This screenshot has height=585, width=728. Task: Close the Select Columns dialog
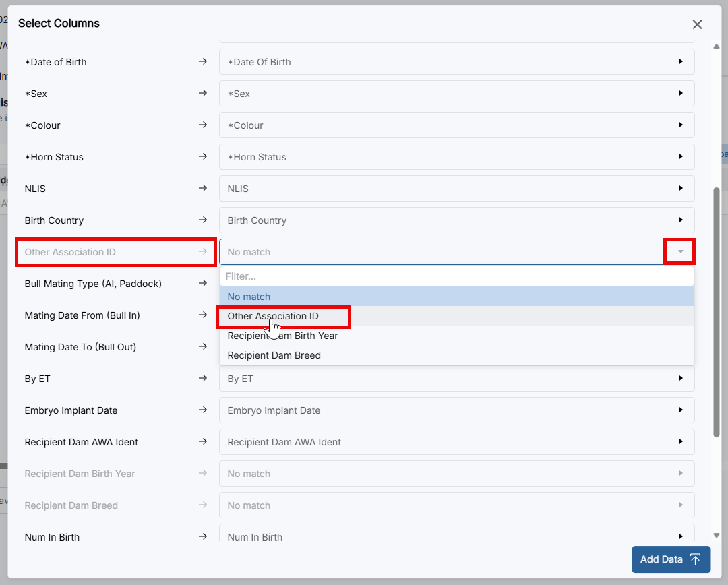pyautogui.click(x=697, y=24)
